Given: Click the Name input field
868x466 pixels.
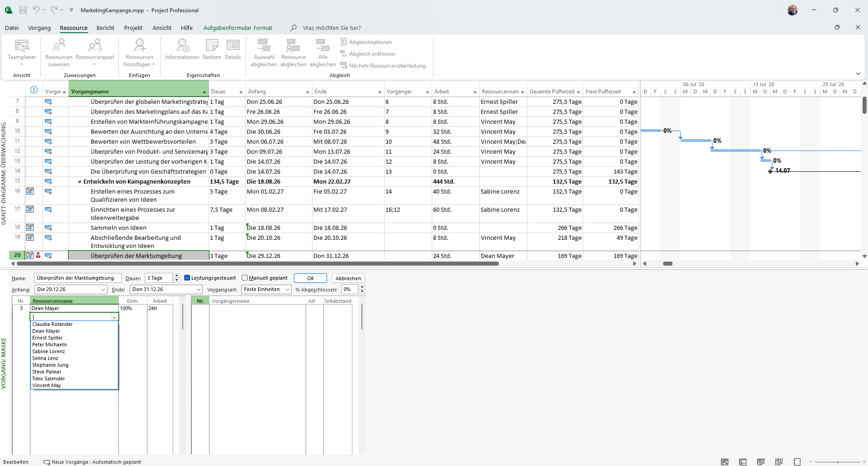Looking at the screenshot, I should tap(78, 278).
